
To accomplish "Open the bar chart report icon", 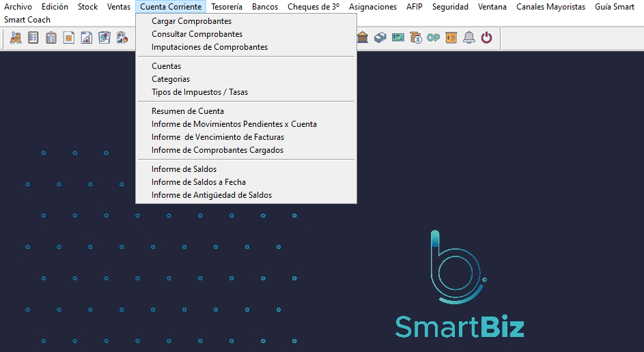I will [x=86, y=38].
